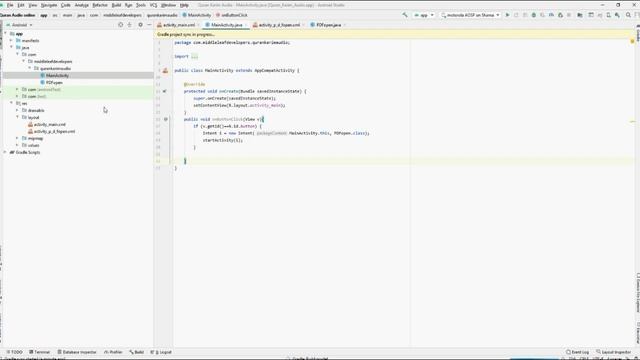The width and height of the screenshot is (640, 360).
Task: Click MainActivity in the breadcrumb bar
Action: click(x=197, y=15)
